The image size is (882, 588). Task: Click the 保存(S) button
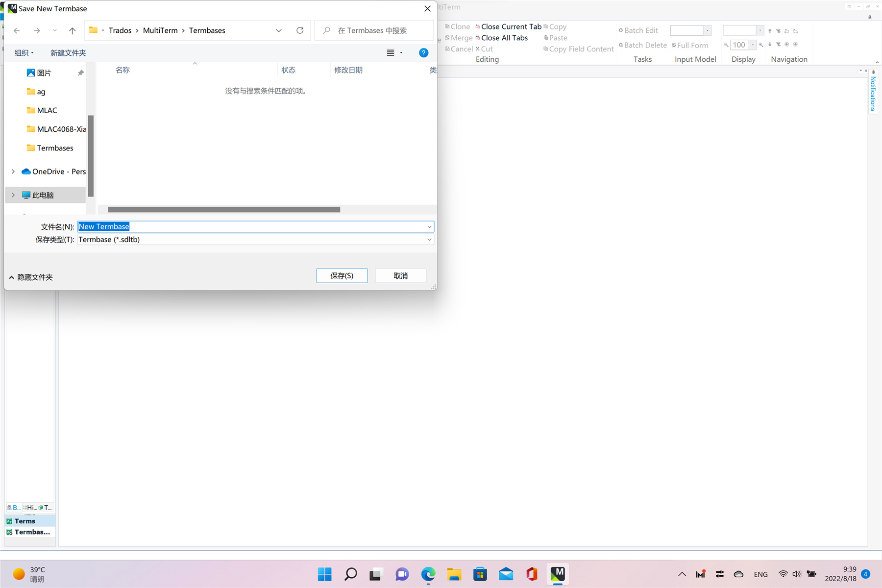342,276
